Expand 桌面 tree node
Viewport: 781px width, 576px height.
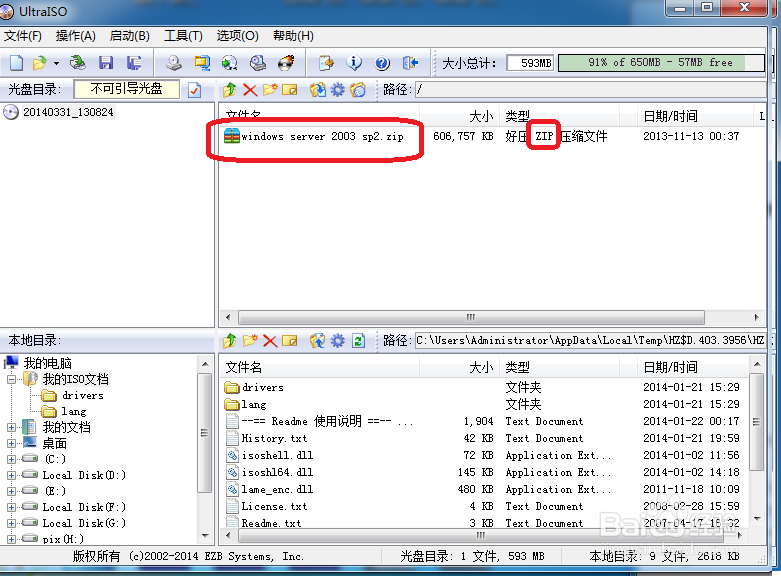pos(11,443)
